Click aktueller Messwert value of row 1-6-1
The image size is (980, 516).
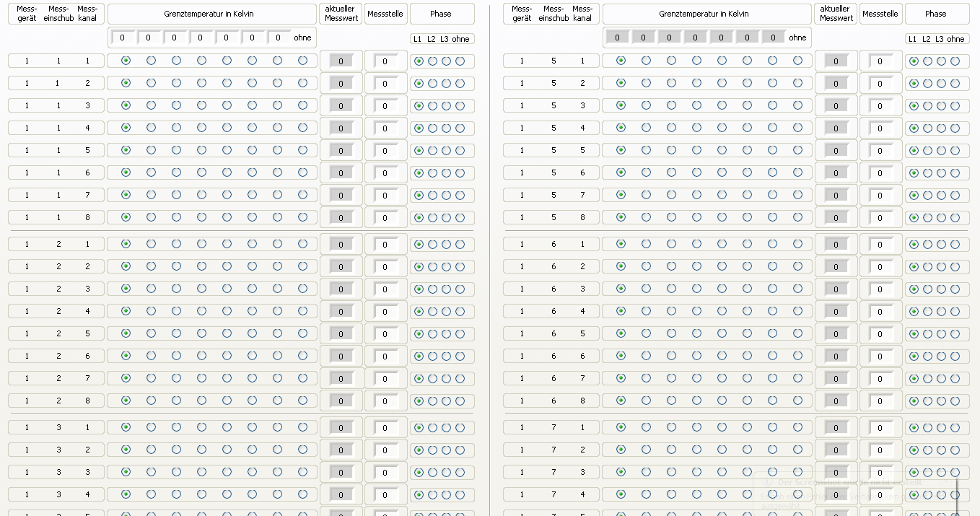click(x=836, y=245)
